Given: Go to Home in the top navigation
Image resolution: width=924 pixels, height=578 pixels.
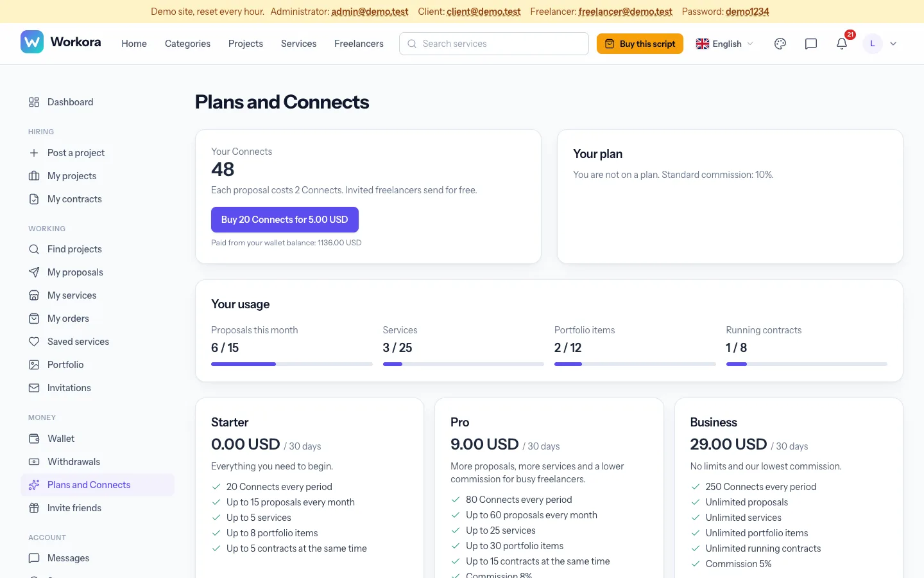Looking at the screenshot, I should pyautogui.click(x=134, y=44).
